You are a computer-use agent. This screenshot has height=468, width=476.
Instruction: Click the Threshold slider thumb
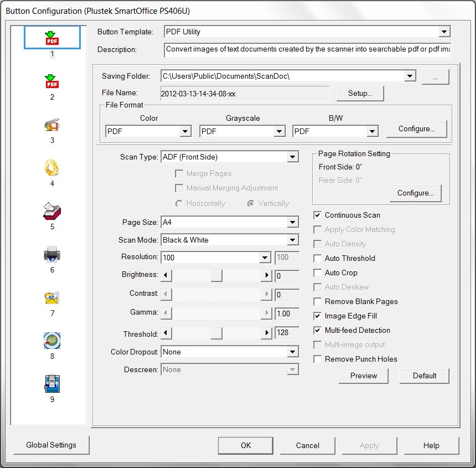216,333
